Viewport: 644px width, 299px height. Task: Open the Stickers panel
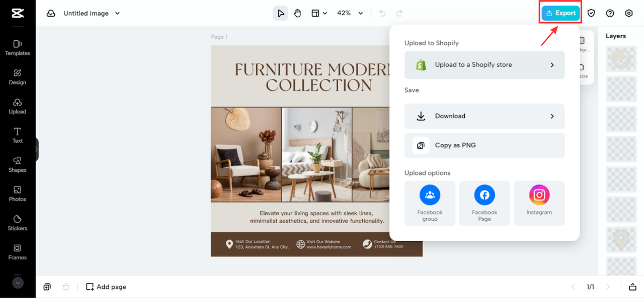pos(18,223)
